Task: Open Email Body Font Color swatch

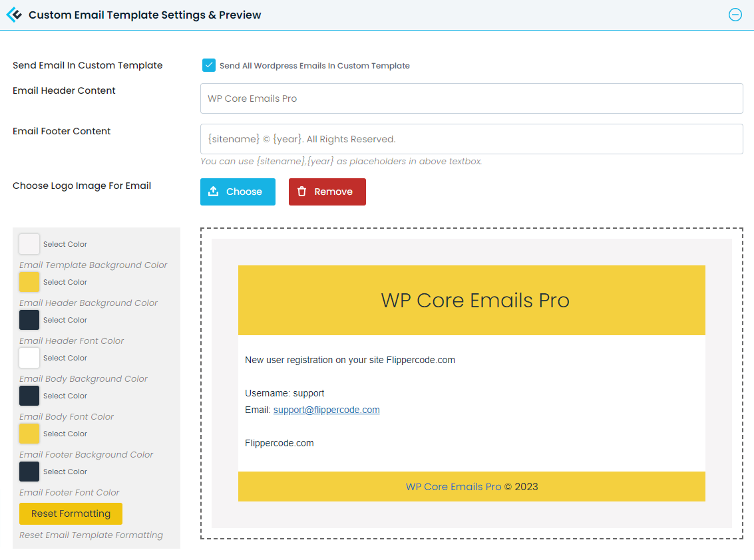Action: tap(29, 396)
